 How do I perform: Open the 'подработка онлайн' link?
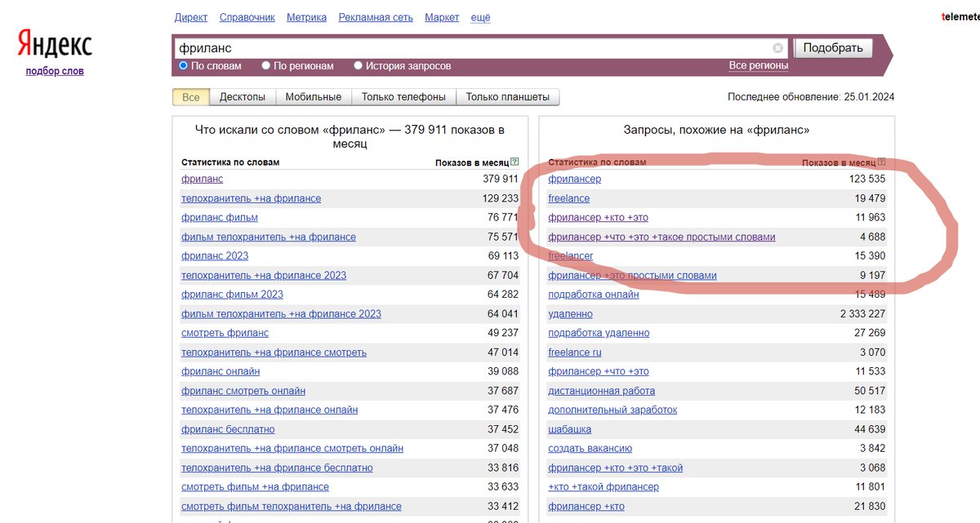tap(593, 295)
